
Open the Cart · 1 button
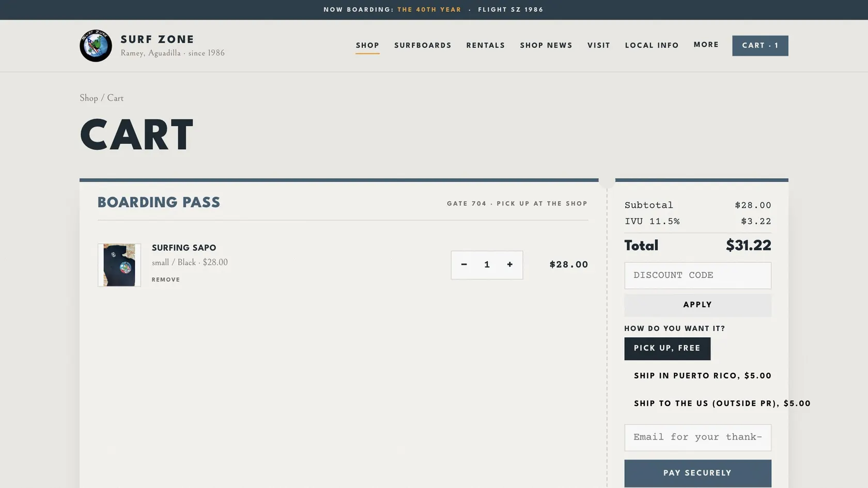coord(760,45)
